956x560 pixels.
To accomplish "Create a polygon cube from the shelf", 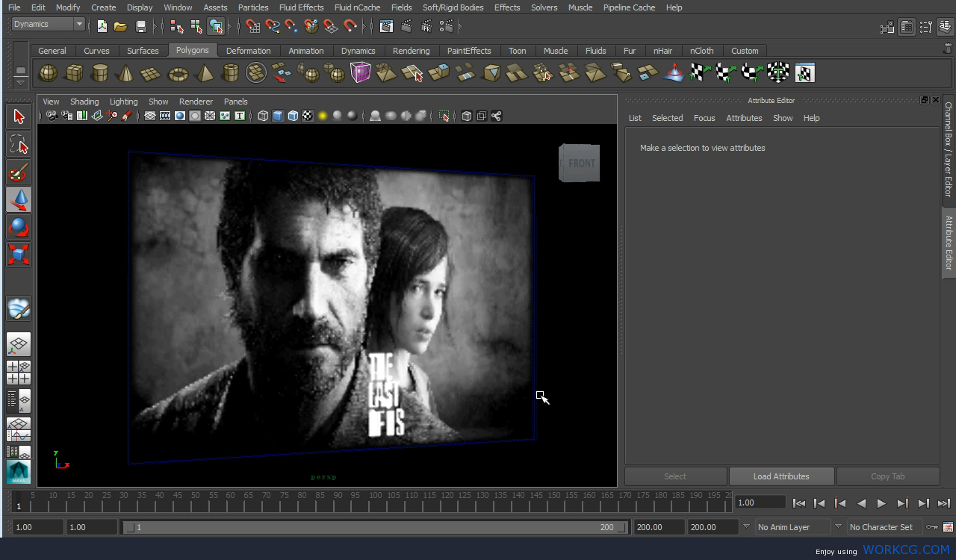I will click(x=74, y=73).
